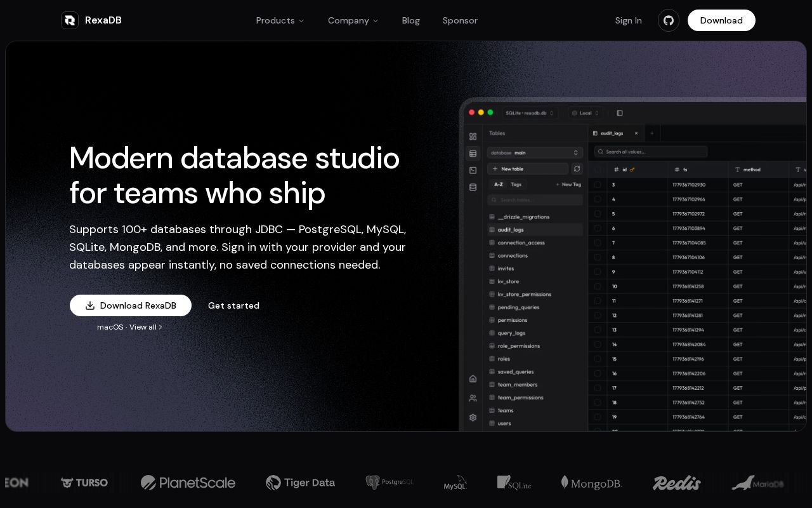This screenshot has height=508, width=812.
Task: Open the SQL console sidebar icon
Action: tap(473, 170)
